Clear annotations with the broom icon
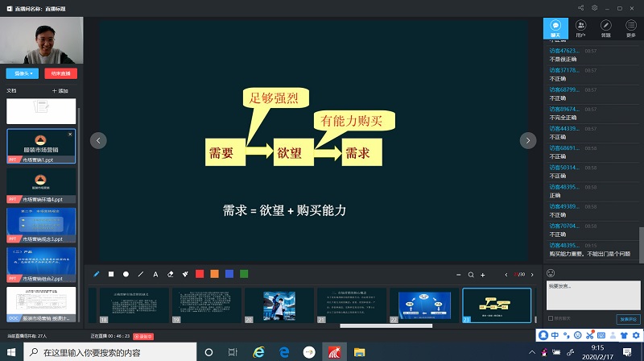Image resolution: width=644 pixels, height=361 pixels. pos(185,274)
